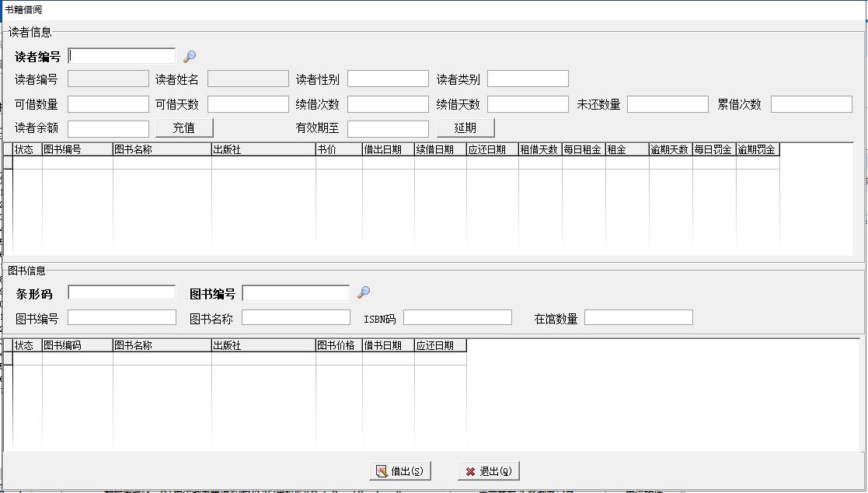The width and height of the screenshot is (868, 493).
Task: Click 状态 column header in book table
Action: 28,346
